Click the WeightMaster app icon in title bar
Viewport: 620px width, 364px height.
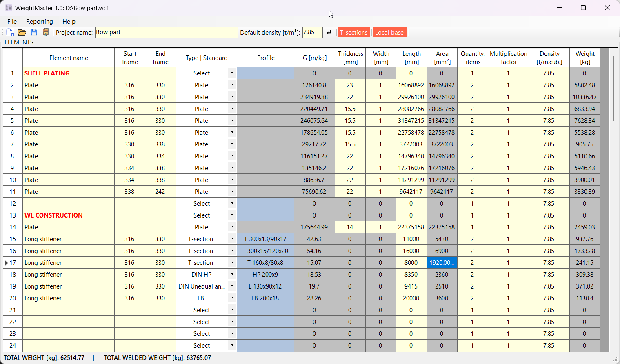9,8
